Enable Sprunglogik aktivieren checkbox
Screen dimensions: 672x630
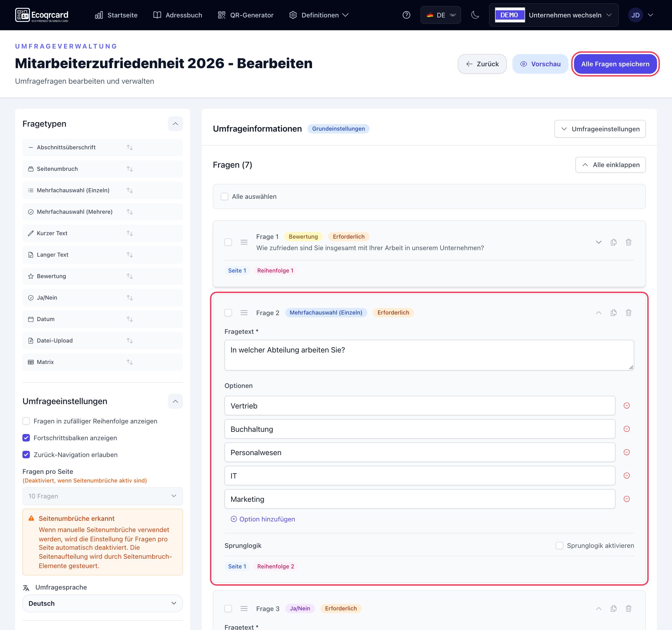(x=559, y=545)
